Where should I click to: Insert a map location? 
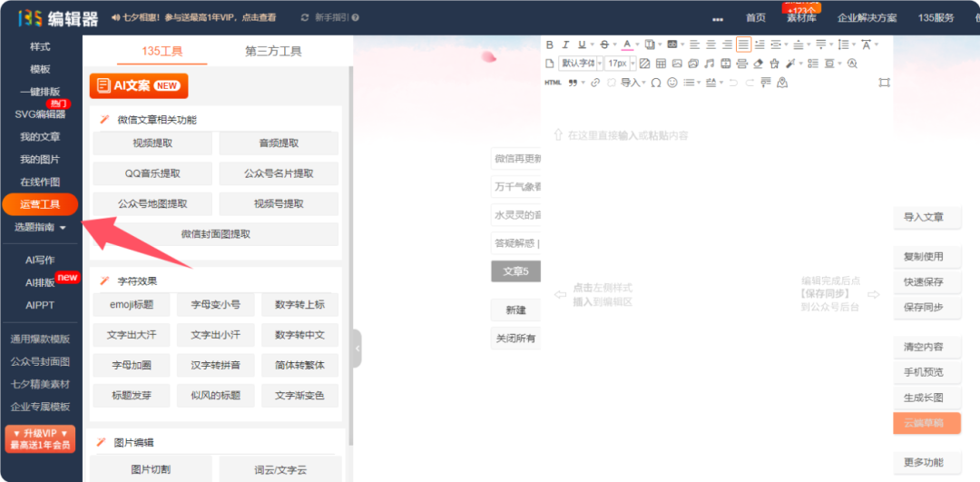point(782,83)
